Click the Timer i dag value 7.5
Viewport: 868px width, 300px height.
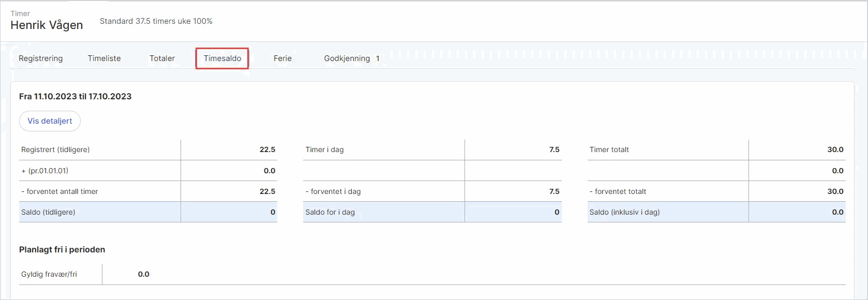[x=554, y=149]
